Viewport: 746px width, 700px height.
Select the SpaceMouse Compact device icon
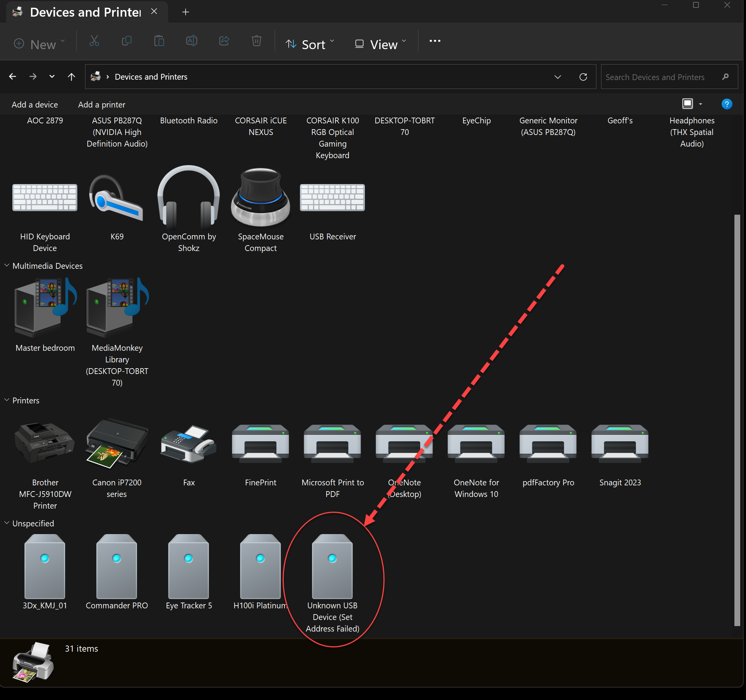tap(261, 197)
